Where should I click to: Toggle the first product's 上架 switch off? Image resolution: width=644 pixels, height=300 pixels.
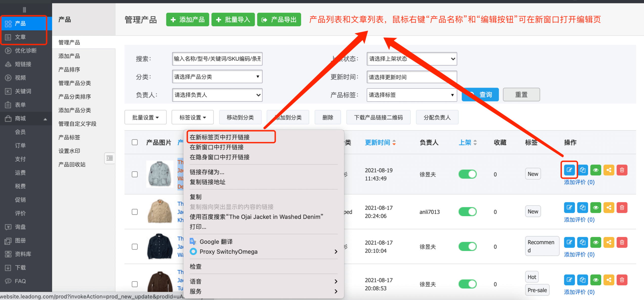(x=467, y=174)
